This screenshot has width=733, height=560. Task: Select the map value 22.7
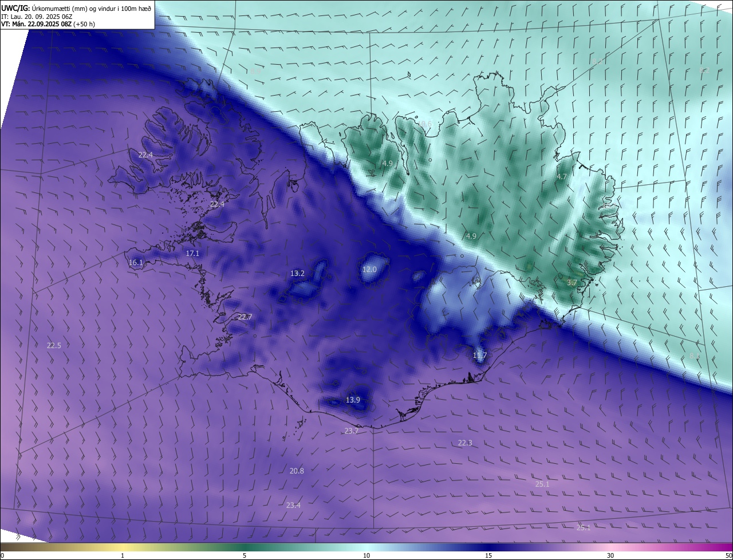[245, 317]
